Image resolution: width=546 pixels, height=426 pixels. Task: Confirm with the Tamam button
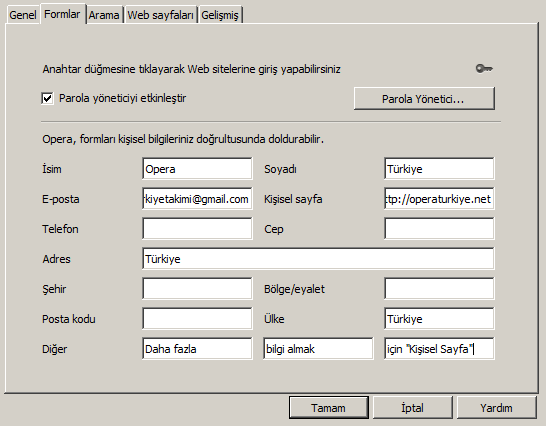[x=328, y=408]
